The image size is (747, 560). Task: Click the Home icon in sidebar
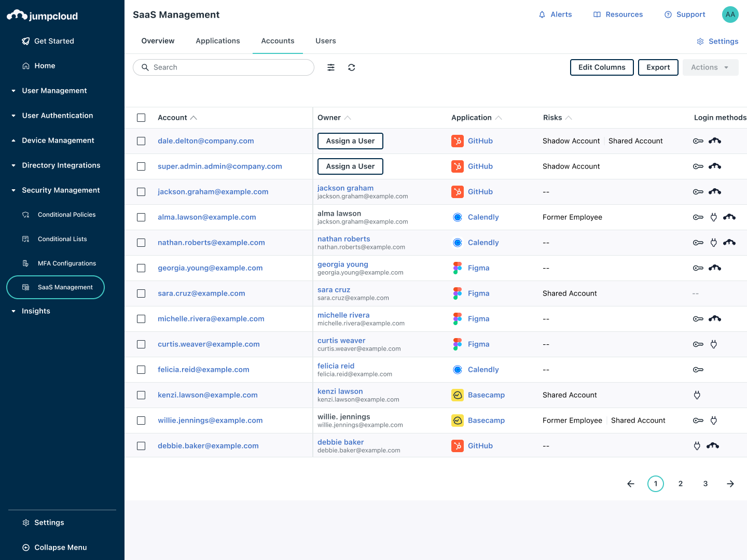point(26,66)
